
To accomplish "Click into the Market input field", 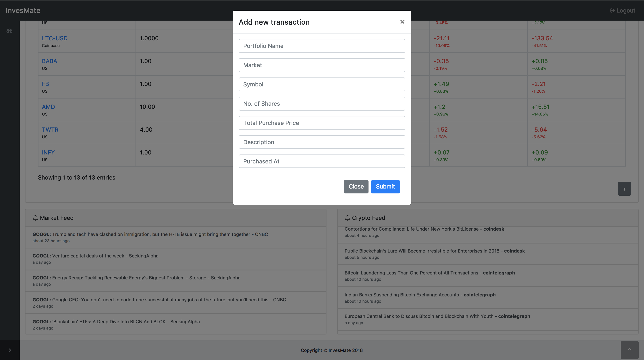I will pyautogui.click(x=322, y=65).
